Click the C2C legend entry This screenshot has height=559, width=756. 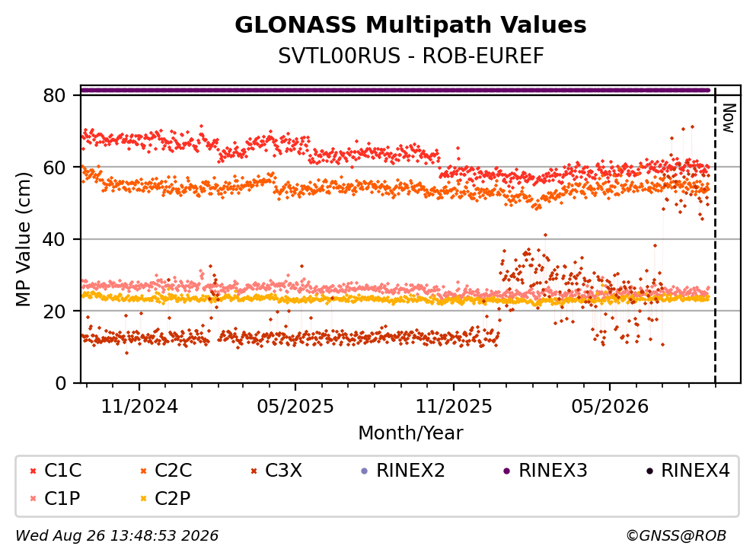[166, 470]
